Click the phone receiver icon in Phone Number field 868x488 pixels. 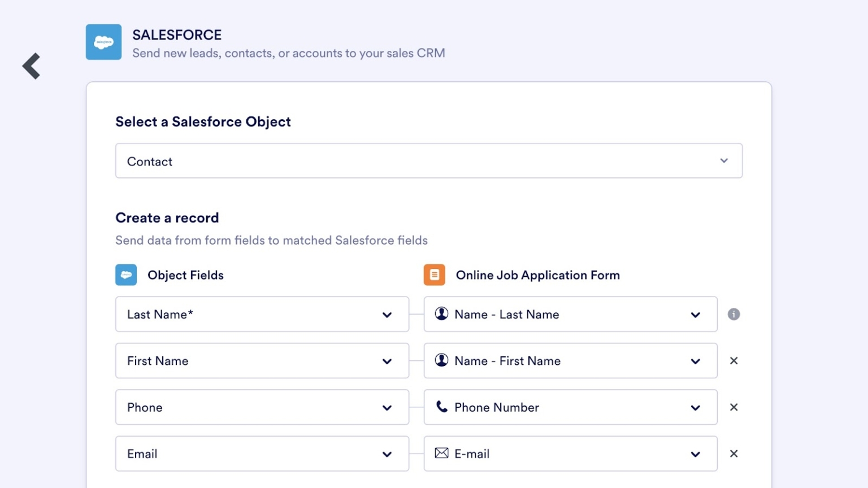tap(442, 407)
